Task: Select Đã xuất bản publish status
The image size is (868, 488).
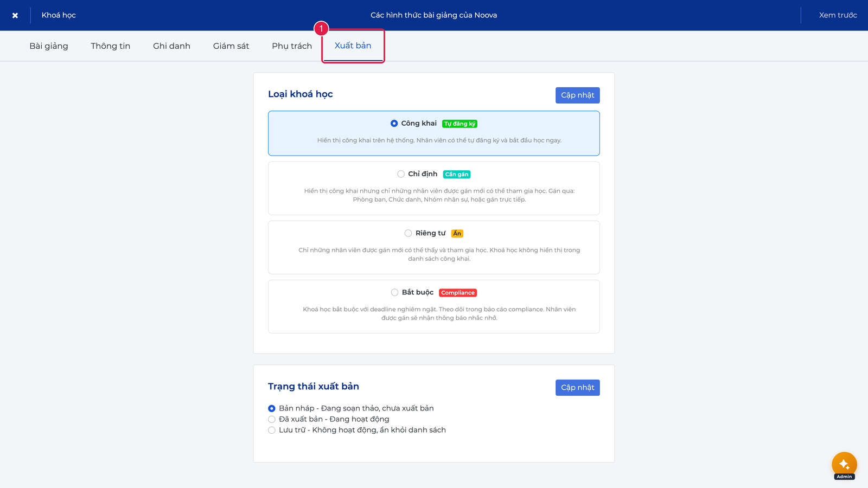Action: tap(272, 419)
